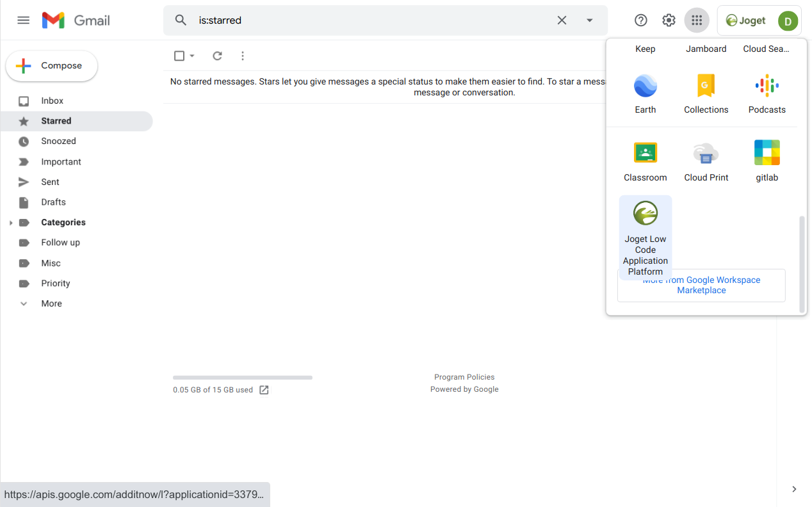Open Podcasts app

coord(767,93)
